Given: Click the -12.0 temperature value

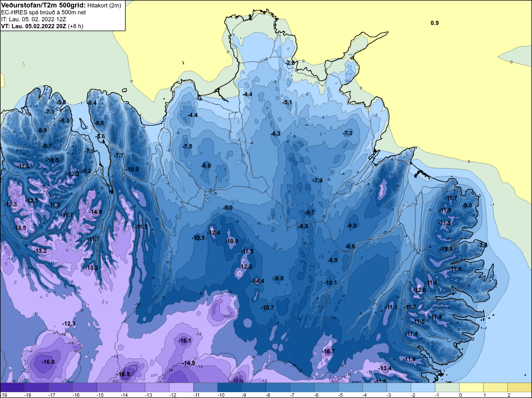Looking at the screenshot, I should click(x=419, y=290).
